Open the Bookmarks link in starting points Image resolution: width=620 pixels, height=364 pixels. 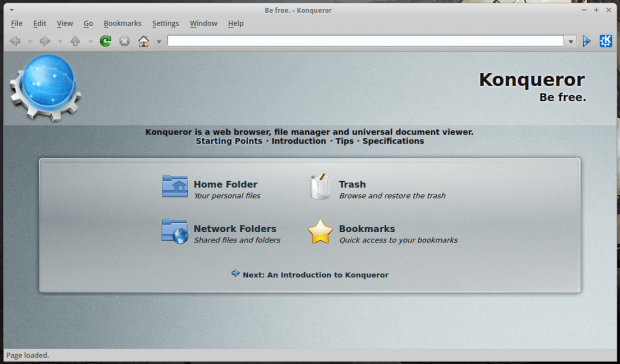(x=367, y=229)
